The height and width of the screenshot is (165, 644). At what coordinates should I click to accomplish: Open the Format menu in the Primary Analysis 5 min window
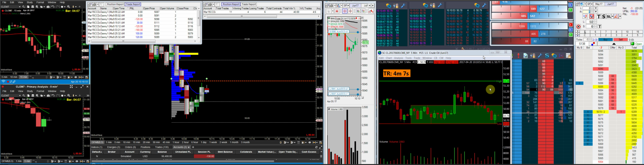coord(40,91)
